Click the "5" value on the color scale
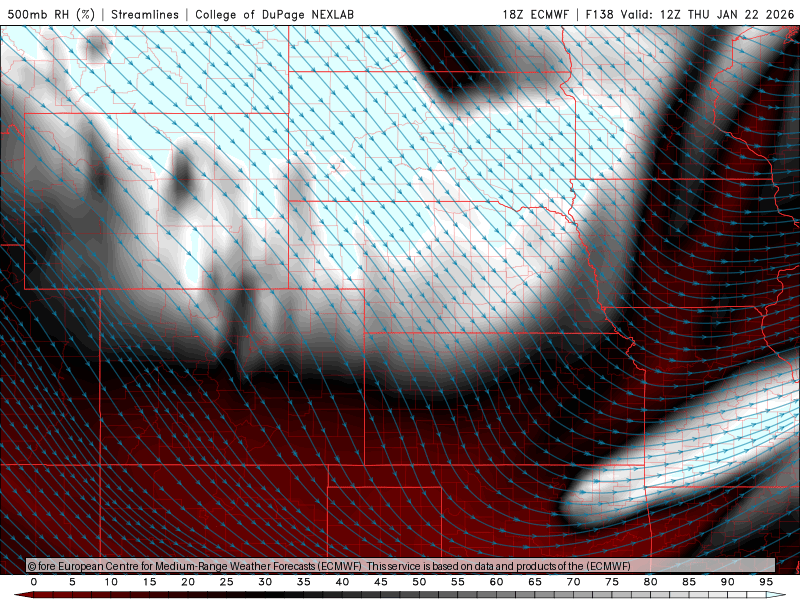 coord(72,582)
